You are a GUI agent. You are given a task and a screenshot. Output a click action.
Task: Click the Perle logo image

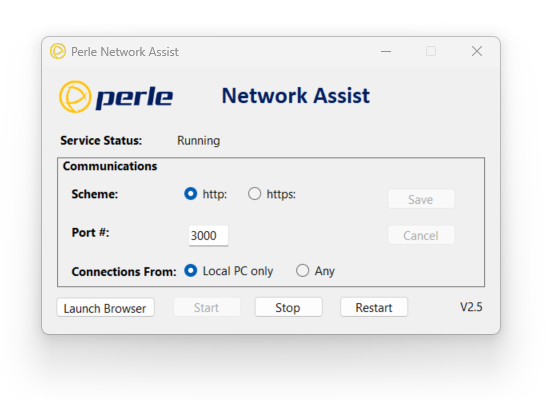pyautogui.click(x=116, y=96)
